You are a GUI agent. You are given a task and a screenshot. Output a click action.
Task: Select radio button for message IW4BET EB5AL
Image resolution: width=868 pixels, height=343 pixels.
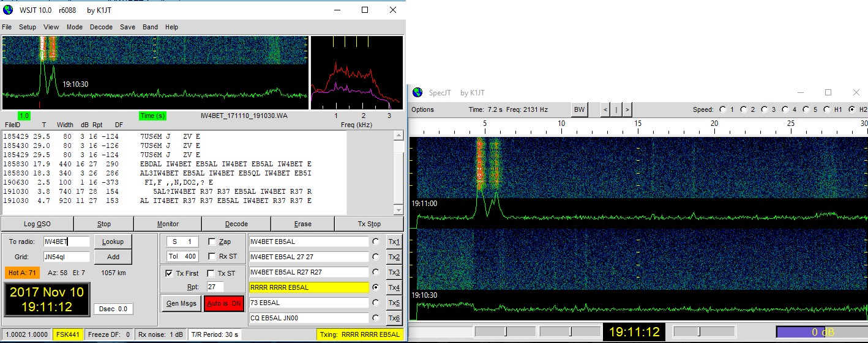pyautogui.click(x=376, y=242)
